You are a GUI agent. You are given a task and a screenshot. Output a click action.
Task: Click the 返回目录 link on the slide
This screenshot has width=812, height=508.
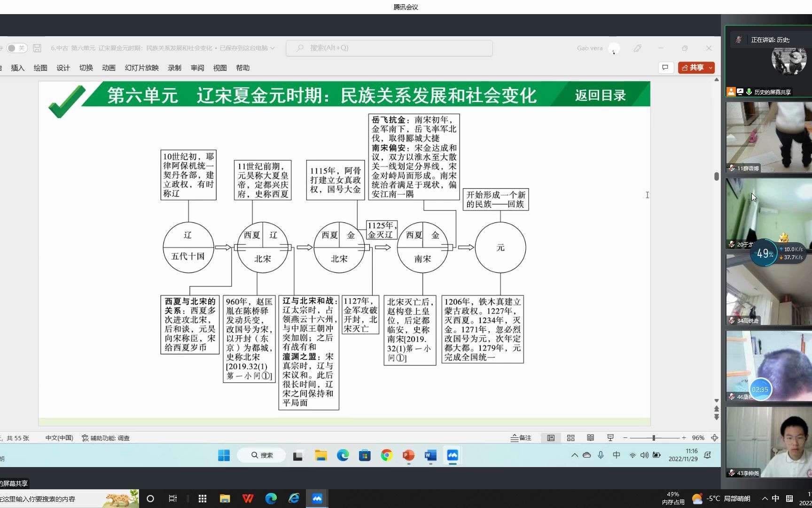(600, 95)
